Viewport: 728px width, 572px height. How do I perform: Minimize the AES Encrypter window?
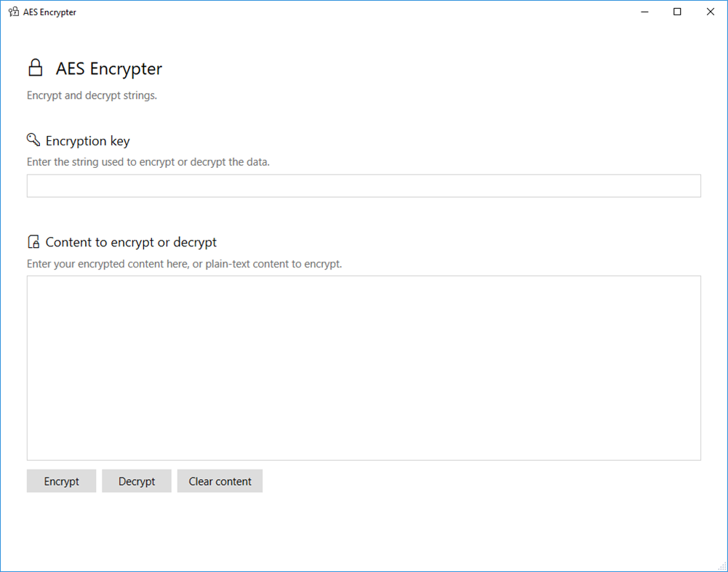644,12
